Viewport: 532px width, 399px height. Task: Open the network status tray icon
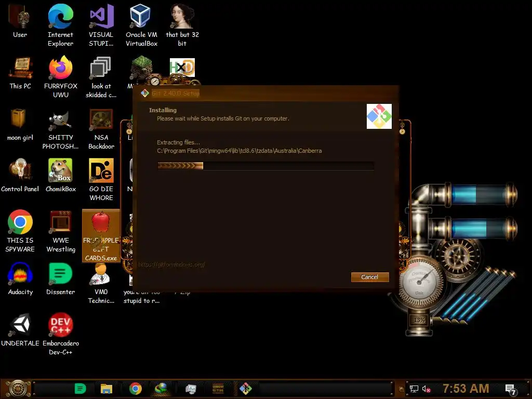pyautogui.click(x=414, y=389)
